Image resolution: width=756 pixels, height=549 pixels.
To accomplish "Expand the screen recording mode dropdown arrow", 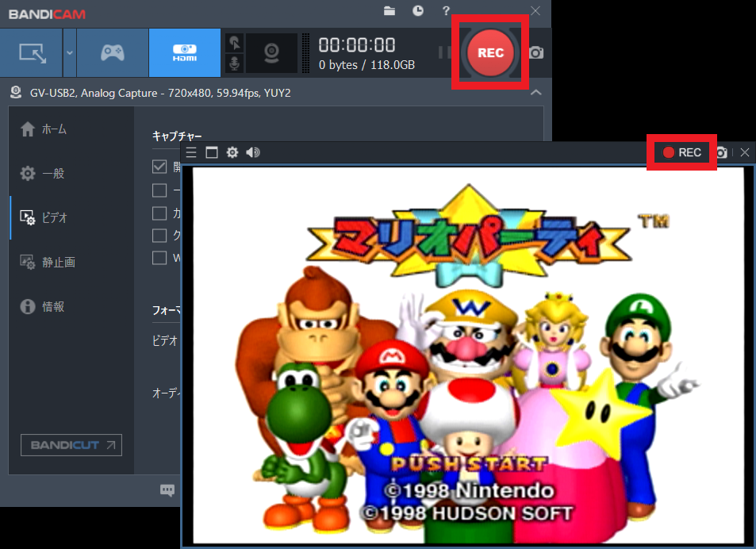I will click(x=70, y=52).
